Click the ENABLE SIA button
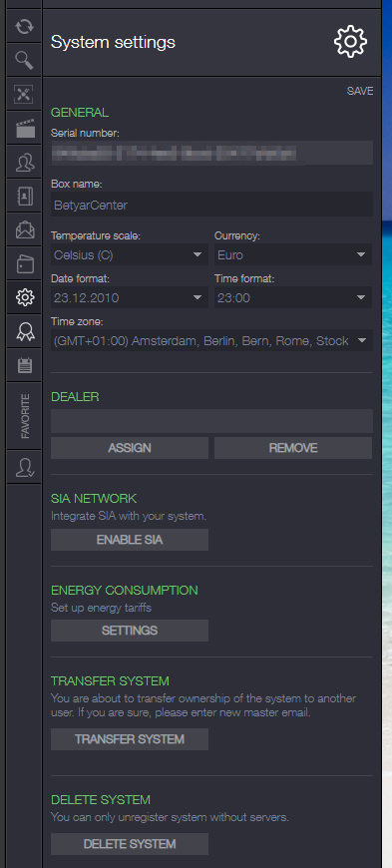Screen dimensions: 392x868 130,540
